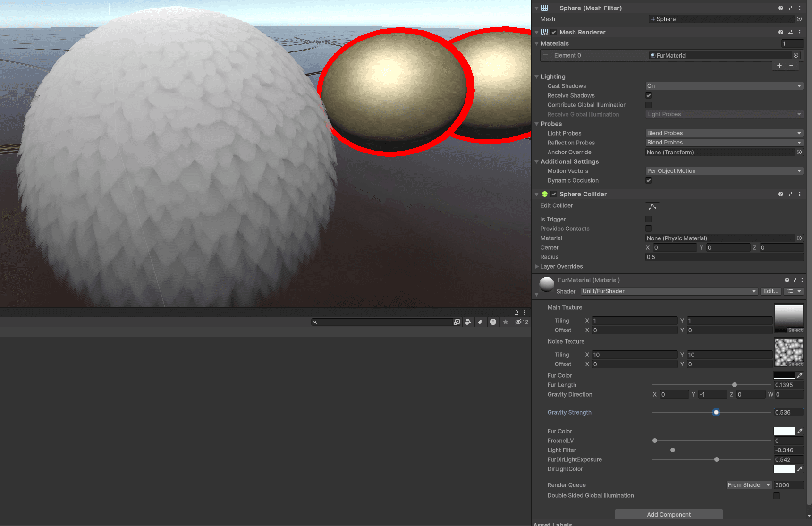This screenshot has height=526, width=812.
Task: Open the FurMaterial help icon
Action: coord(787,280)
